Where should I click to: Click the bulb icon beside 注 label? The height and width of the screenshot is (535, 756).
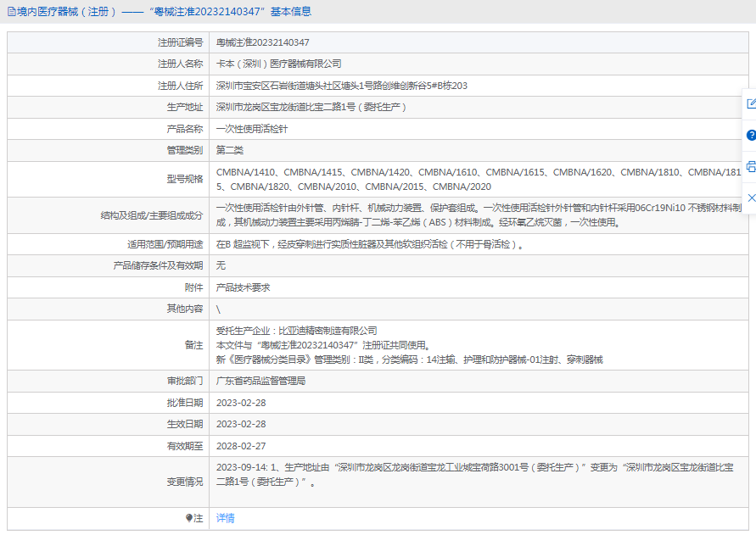(x=189, y=518)
